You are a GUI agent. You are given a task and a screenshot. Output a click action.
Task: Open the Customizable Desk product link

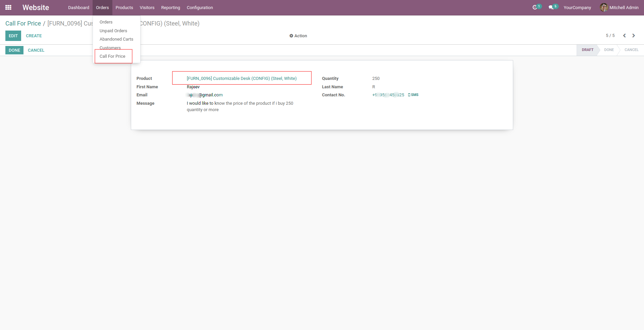tap(241, 79)
